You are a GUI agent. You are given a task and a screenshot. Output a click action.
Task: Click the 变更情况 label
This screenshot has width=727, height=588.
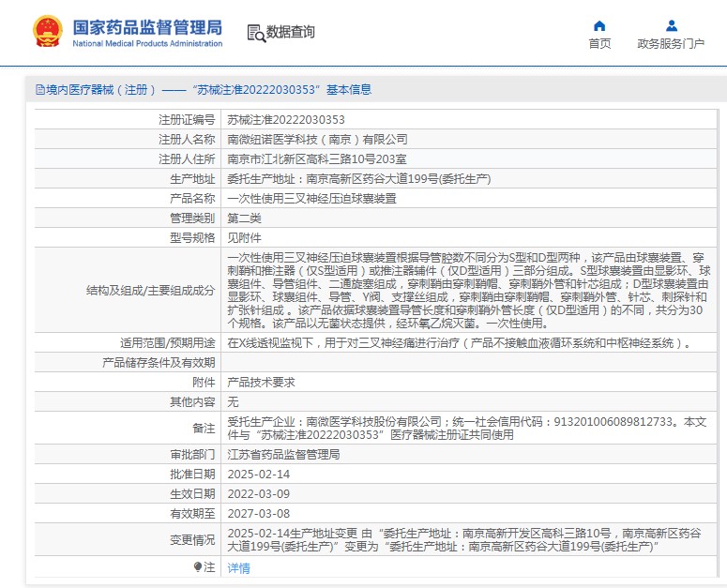(192, 540)
